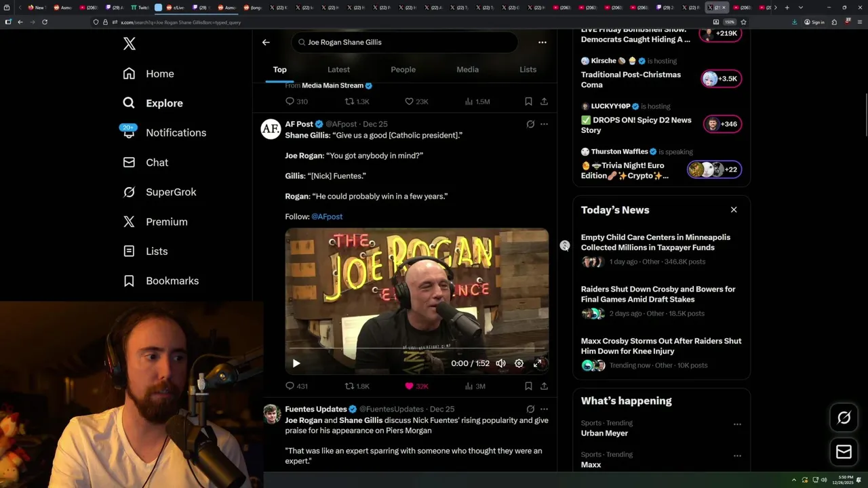Viewport: 868px width, 488px height.
Task: Open floating Messages envelope button
Action: coord(844,452)
